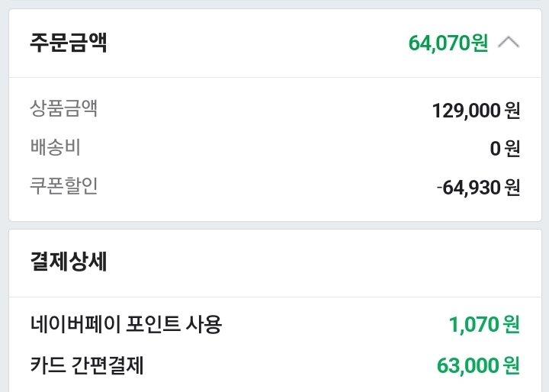The height and width of the screenshot is (392, 549).
Task: Click the divider line below the 결제상세 header
Action: (274, 297)
